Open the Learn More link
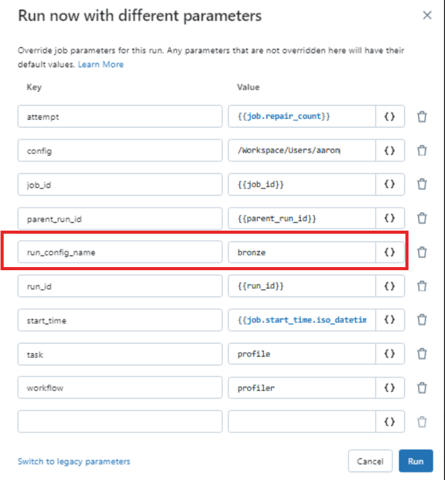445x480 pixels. click(101, 64)
